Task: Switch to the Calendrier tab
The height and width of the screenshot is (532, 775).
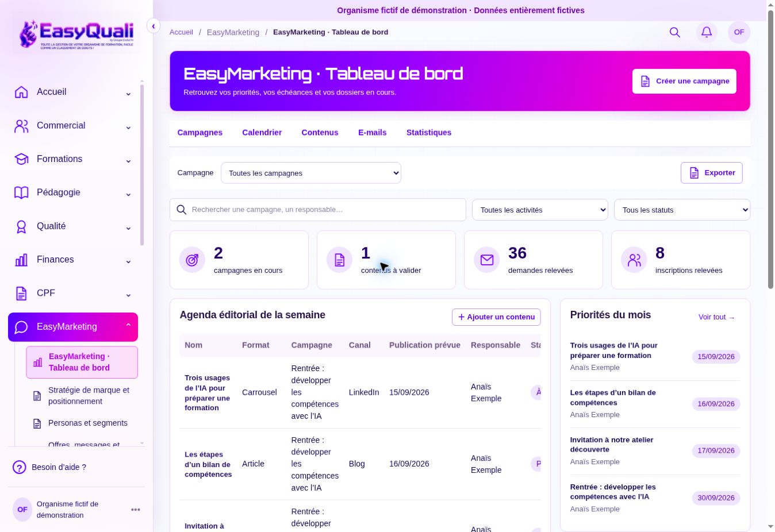Action: [x=262, y=132]
